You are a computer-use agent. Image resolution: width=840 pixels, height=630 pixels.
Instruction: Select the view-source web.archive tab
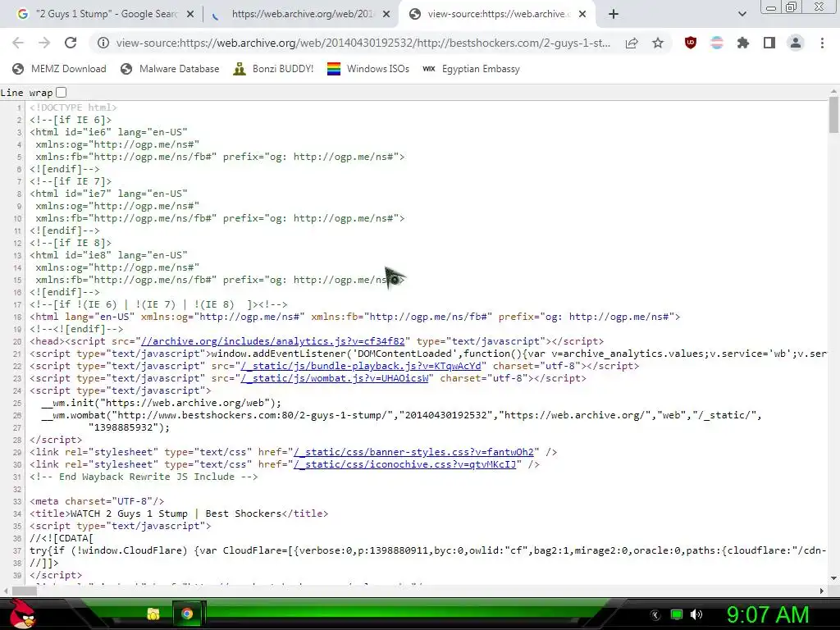498,14
